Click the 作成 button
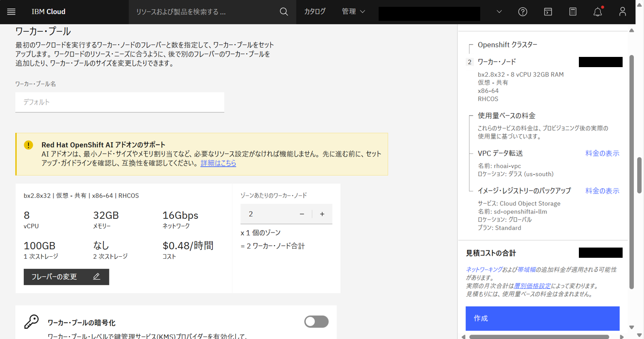The width and height of the screenshot is (644, 339). [542, 318]
